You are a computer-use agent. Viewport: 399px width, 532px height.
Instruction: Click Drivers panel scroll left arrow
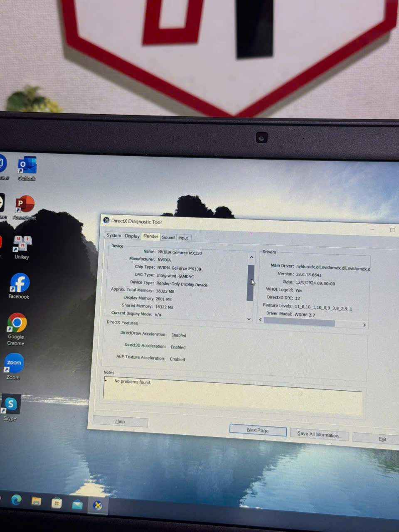pos(261,320)
